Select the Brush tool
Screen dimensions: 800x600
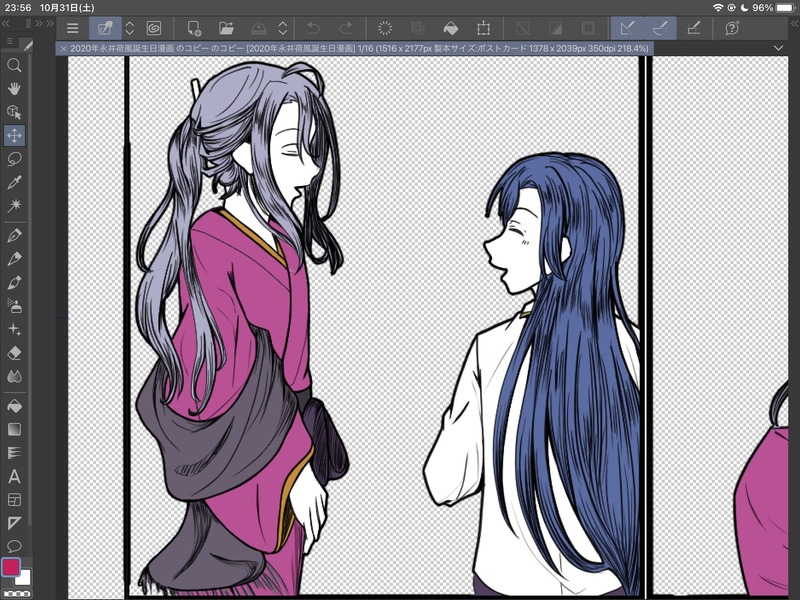pos(14,282)
